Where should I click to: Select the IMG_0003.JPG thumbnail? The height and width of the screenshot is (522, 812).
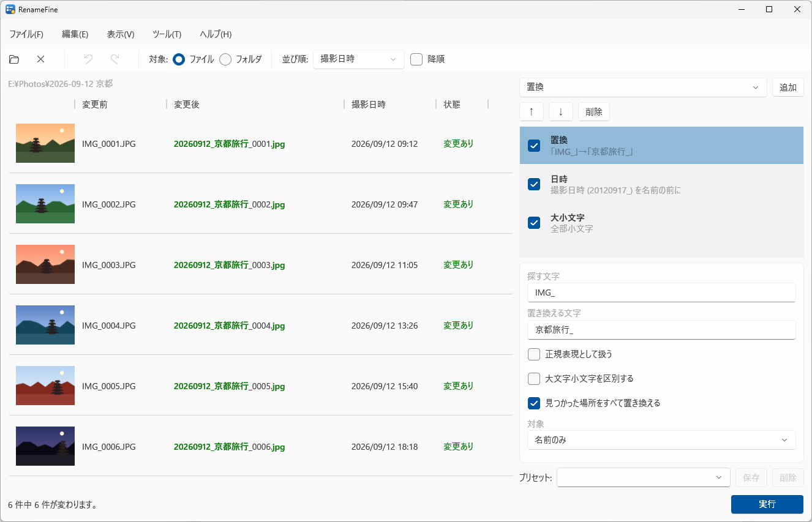pos(45,264)
